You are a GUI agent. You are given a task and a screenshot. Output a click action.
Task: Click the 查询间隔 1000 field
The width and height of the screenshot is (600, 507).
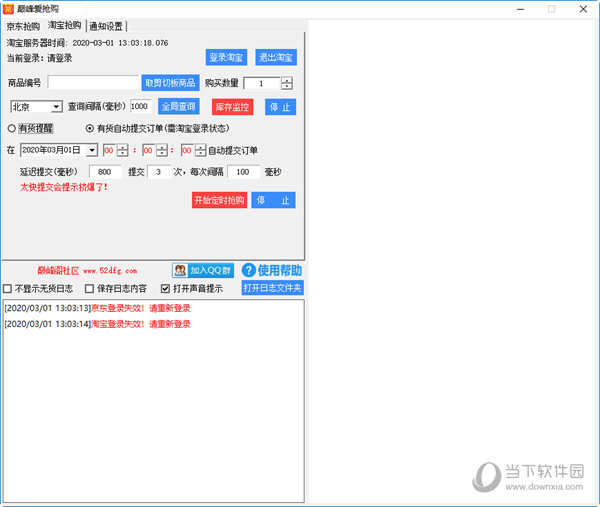click(x=141, y=106)
